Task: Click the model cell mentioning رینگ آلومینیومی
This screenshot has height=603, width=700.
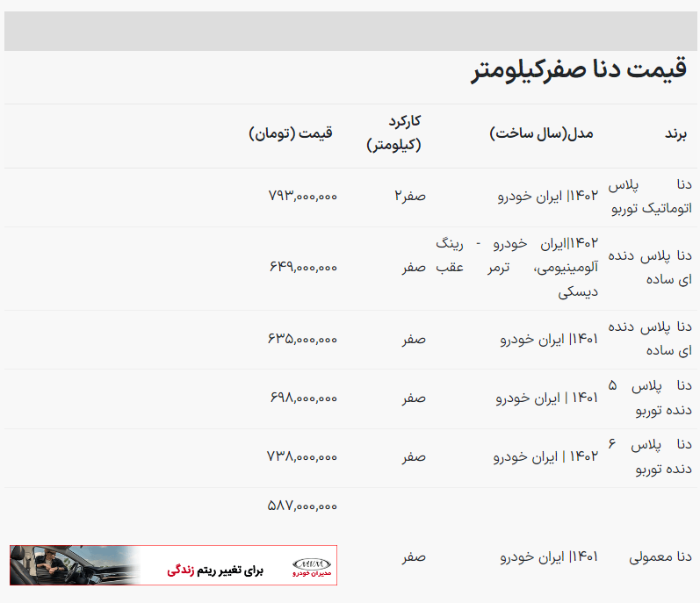Action: point(517,268)
